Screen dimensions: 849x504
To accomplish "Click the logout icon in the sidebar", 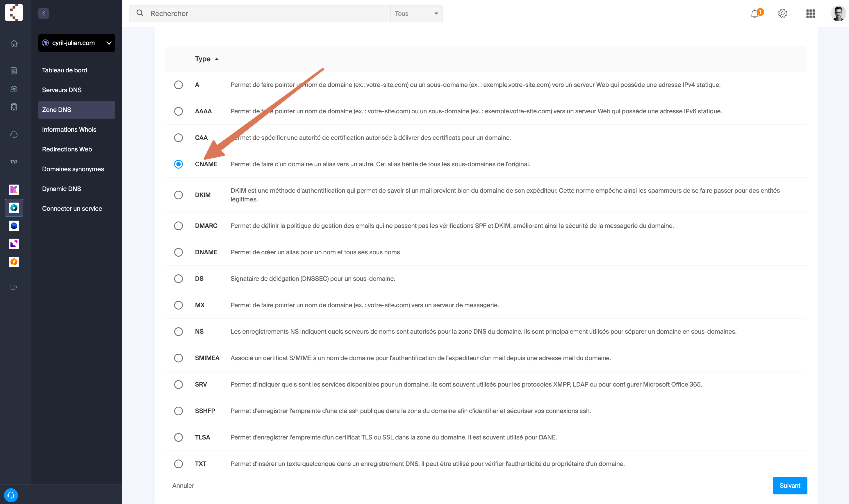I will click(14, 287).
